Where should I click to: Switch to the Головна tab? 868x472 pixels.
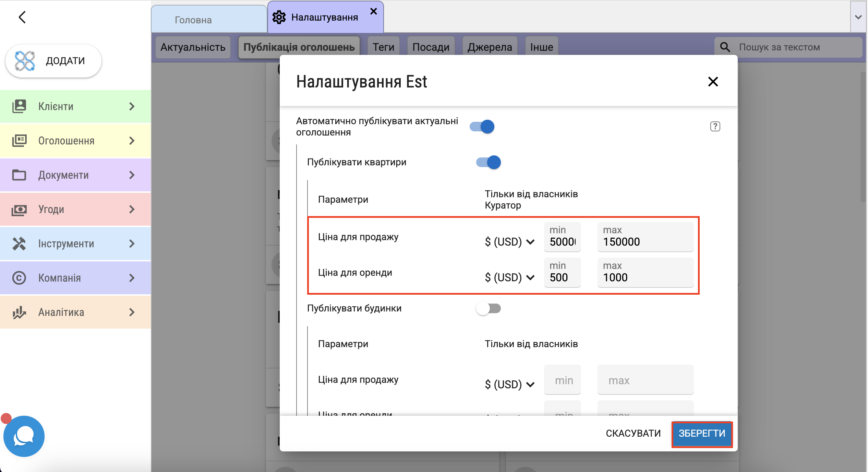193,20
